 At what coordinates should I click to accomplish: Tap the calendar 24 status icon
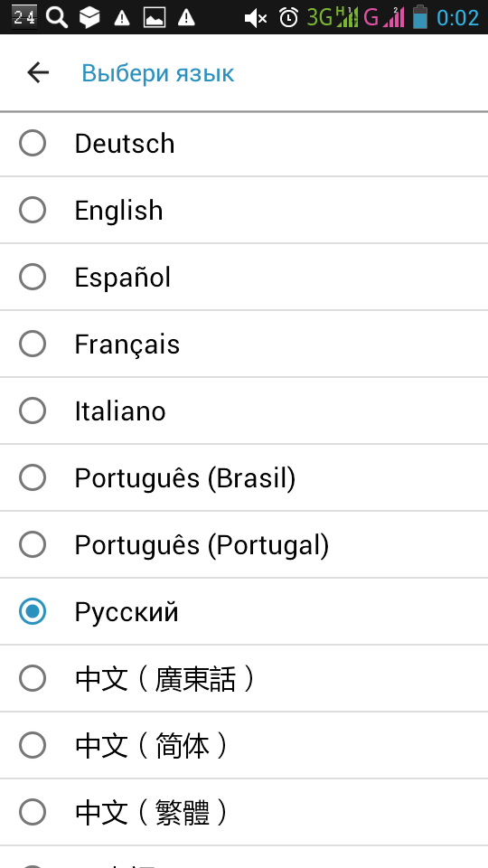(24, 18)
